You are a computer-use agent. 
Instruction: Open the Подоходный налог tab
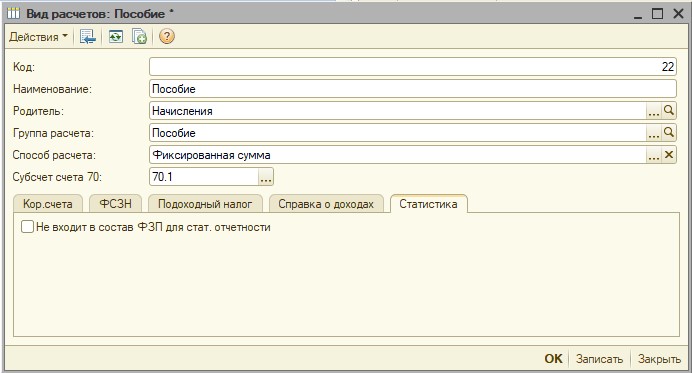205,204
